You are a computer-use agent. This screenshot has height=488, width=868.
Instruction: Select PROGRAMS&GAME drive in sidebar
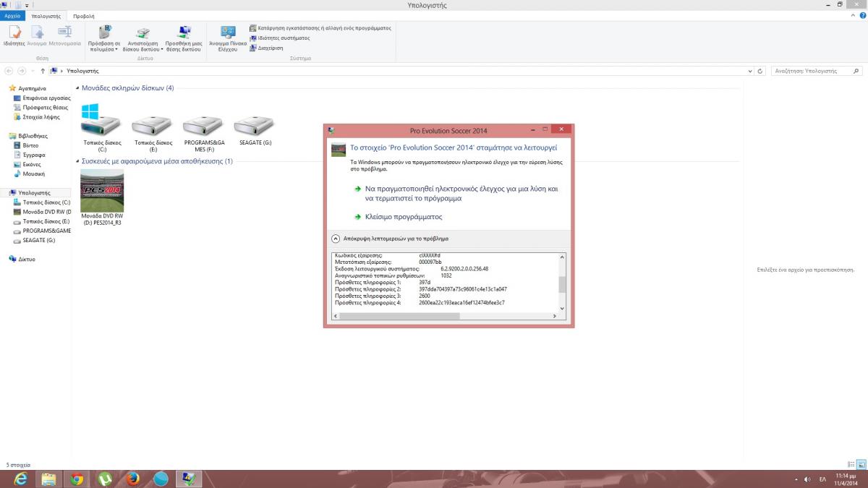coord(42,231)
